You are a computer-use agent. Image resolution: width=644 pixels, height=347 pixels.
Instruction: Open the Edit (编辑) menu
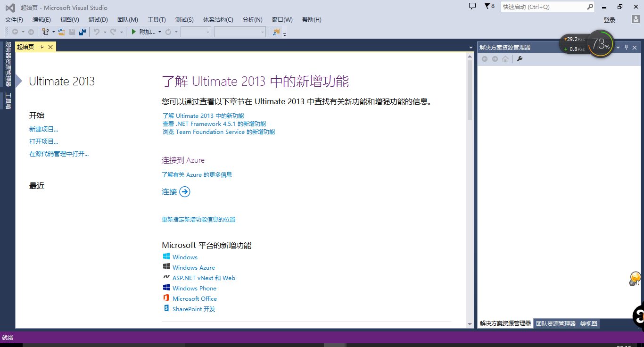[x=41, y=19]
